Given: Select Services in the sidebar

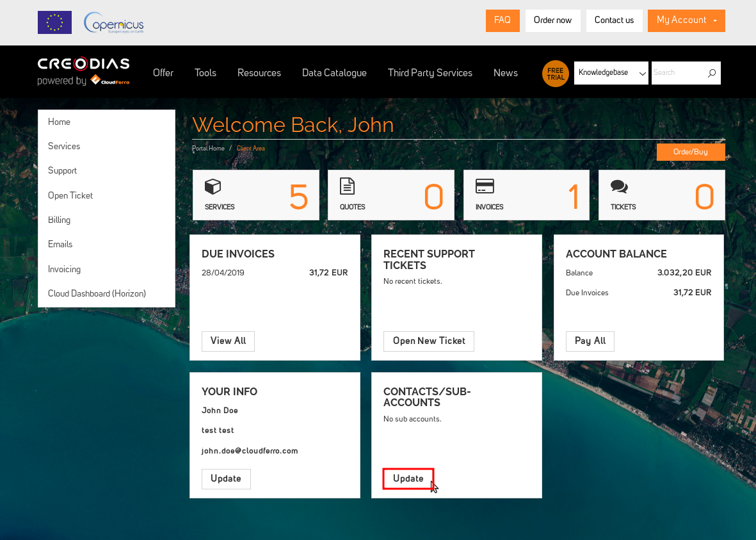Looking at the screenshot, I should tap(64, 146).
